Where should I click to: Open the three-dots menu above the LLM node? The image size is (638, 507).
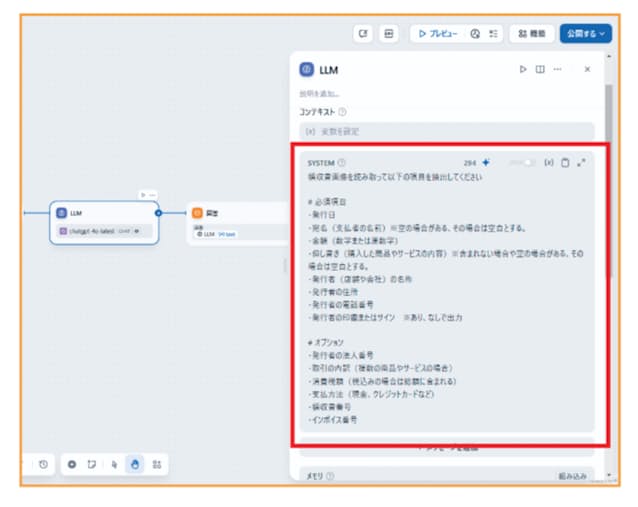(152, 194)
